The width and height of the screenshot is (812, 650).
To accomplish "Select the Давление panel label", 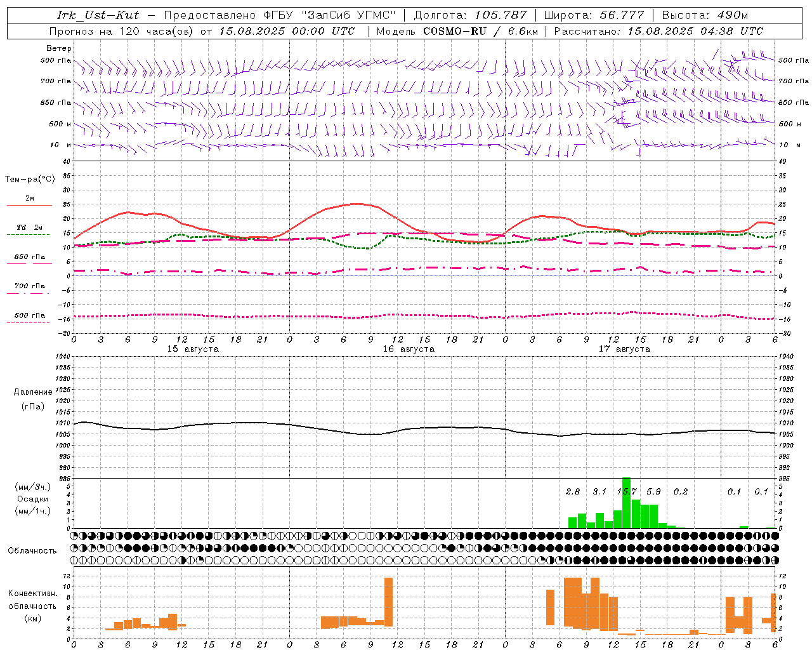I will [x=33, y=392].
